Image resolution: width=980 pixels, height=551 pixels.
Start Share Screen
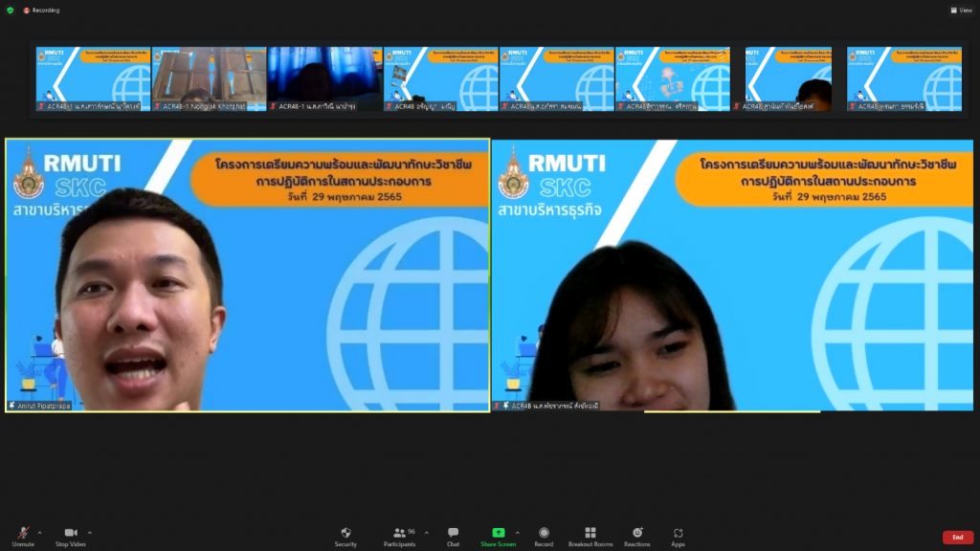pos(498,536)
